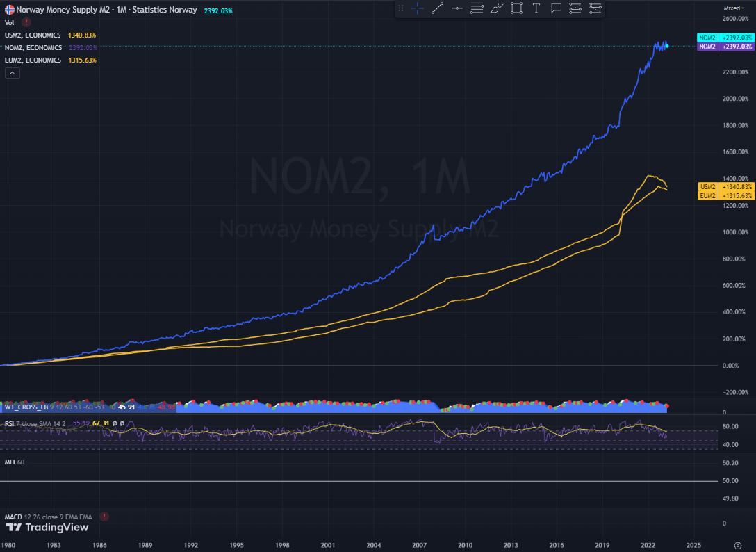Click 1000.00% on the price scale
Viewport: 756px width, 552px height.
point(734,232)
